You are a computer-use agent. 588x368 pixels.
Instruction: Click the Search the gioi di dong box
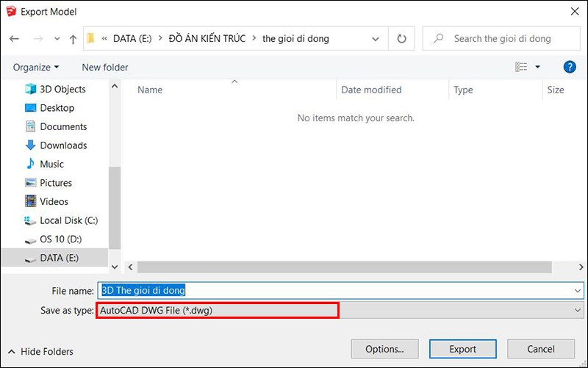tap(502, 39)
